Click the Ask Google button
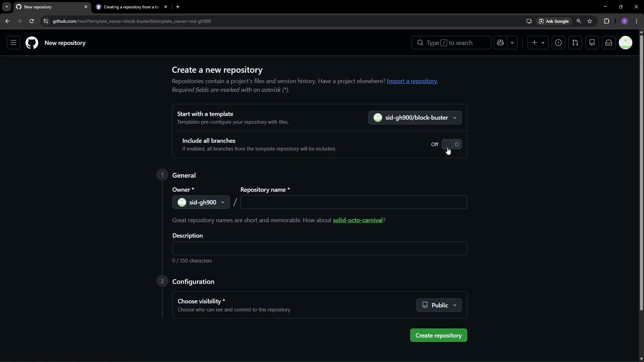The image size is (644, 362). pyautogui.click(x=554, y=21)
